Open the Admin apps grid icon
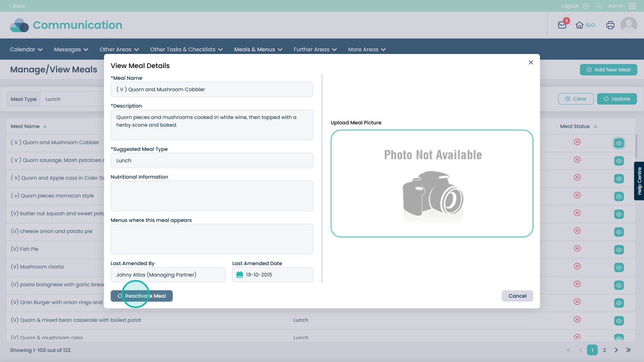This screenshot has width=644, height=362. pos(632,6)
